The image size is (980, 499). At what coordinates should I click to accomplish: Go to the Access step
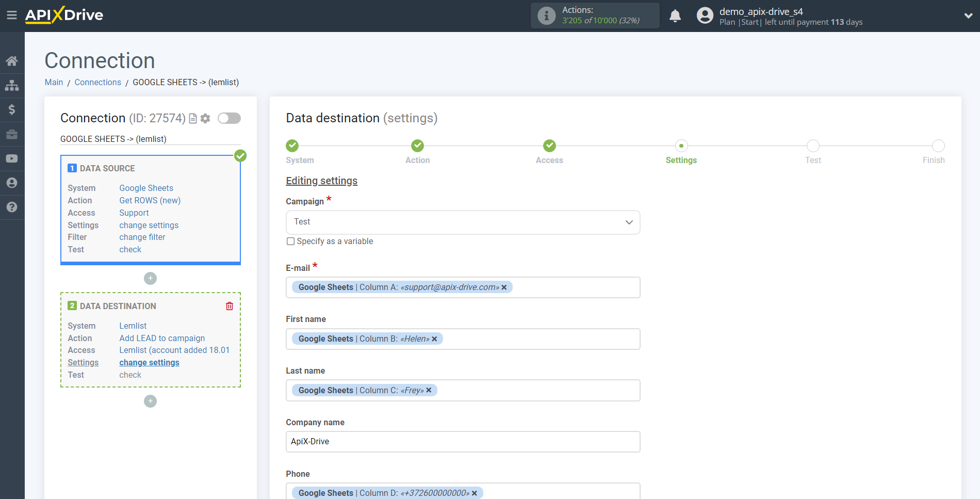(549, 146)
